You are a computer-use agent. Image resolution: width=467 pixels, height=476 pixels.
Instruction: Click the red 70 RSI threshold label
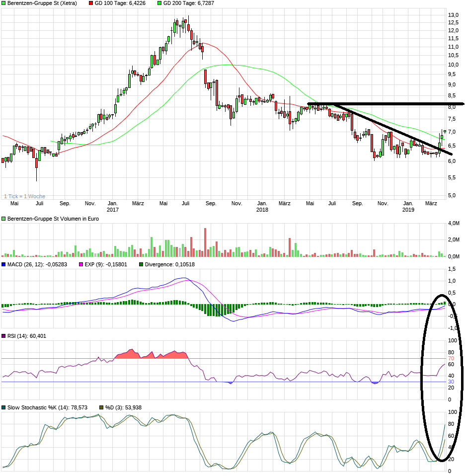(451, 359)
